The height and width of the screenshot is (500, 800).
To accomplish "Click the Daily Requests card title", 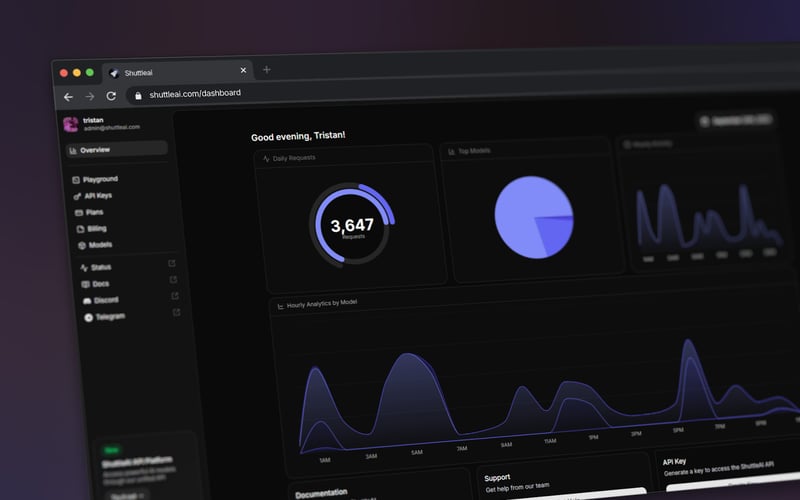I will point(294,158).
